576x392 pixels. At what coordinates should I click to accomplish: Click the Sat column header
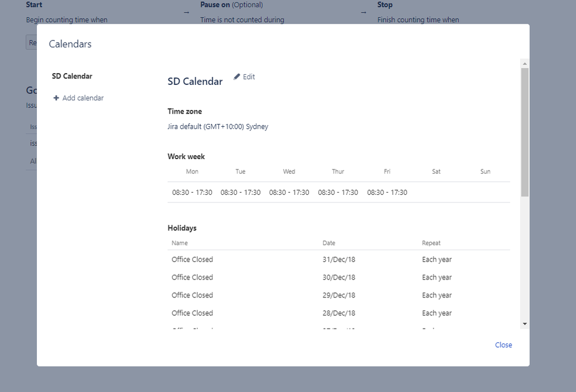(436, 171)
